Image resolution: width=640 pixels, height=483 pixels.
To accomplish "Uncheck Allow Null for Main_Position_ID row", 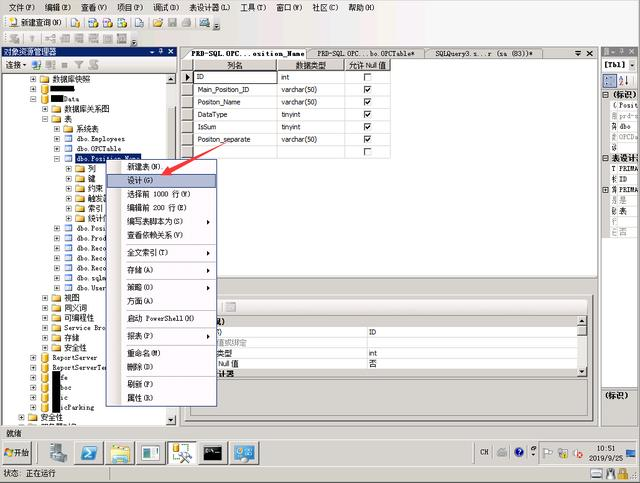I will [x=367, y=89].
